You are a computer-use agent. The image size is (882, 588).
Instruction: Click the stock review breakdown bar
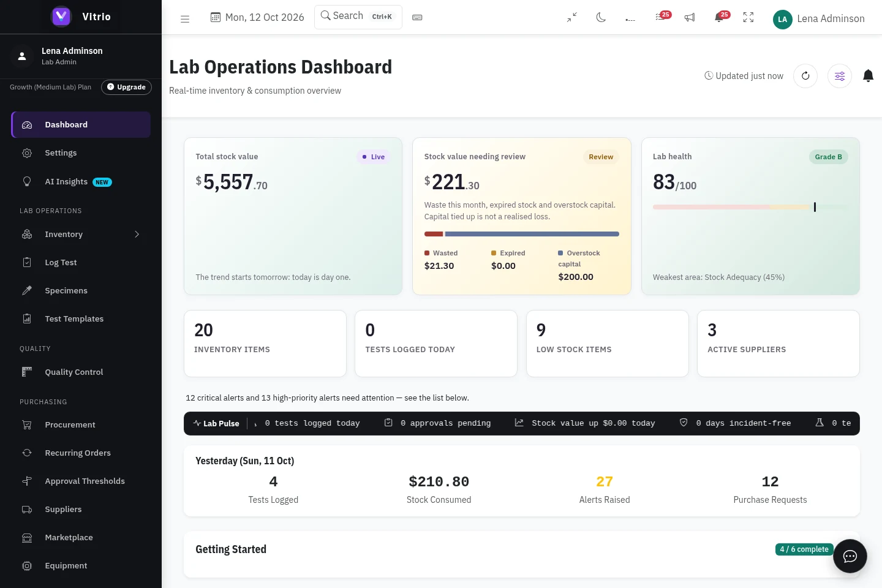pos(522,234)
